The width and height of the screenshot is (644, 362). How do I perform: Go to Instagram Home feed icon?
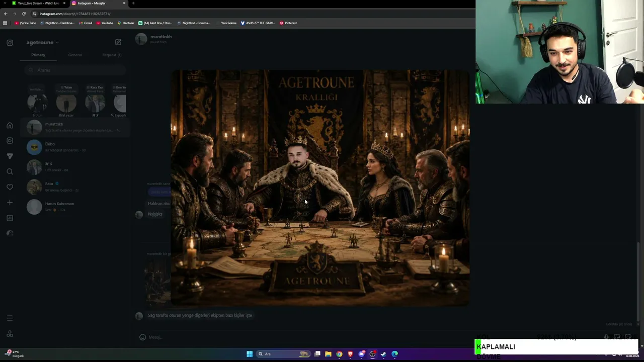click(x=10, y=125)
